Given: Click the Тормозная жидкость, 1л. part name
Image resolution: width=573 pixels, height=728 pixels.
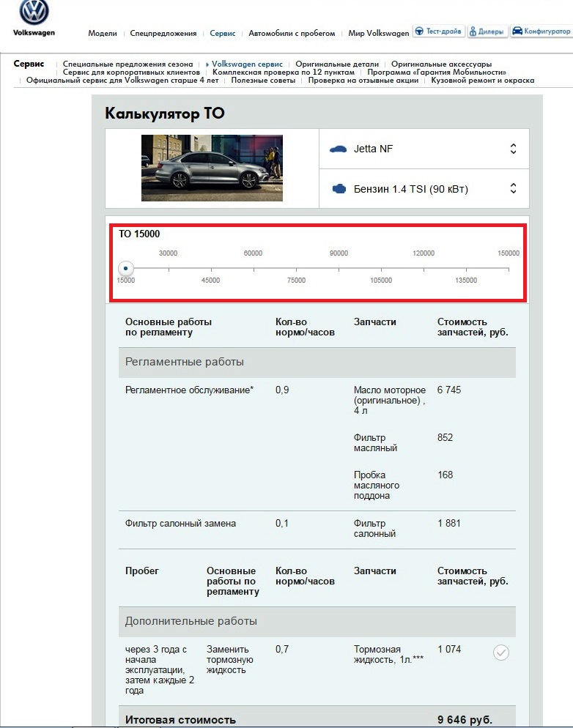Looking at the screenshot, I should point(388,654).
